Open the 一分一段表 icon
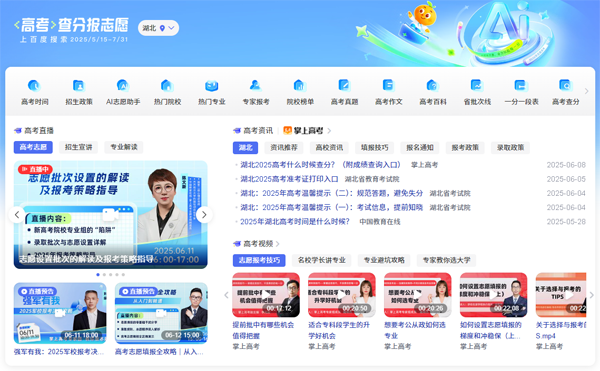This screenshot has width=600, height=371. click(521, 86)
